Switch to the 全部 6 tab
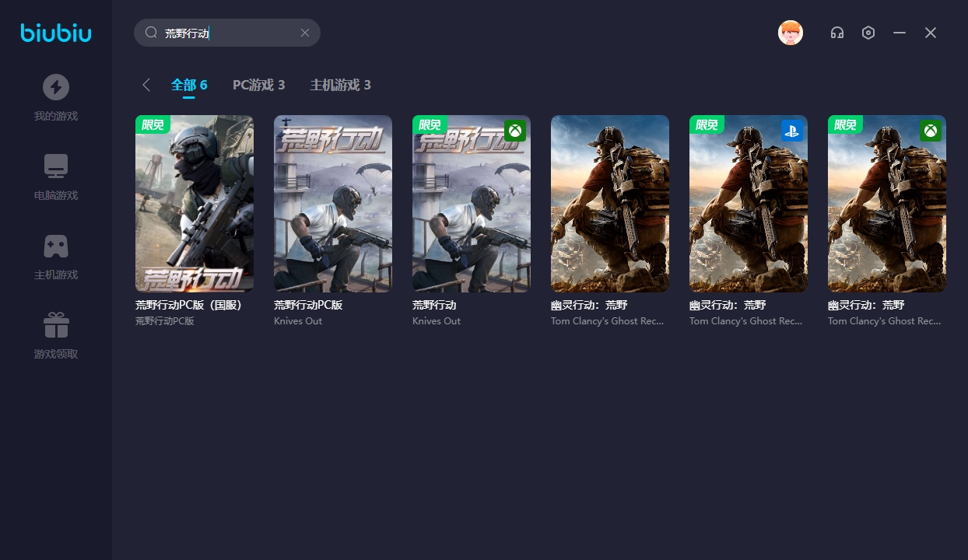 tap(189, 85)
